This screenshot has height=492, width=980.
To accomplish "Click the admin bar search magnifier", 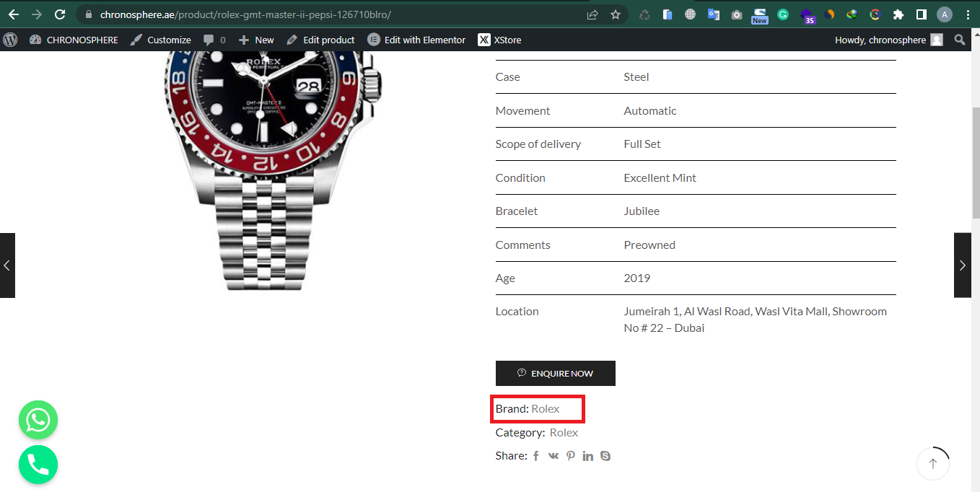I will tap(960, 40).
